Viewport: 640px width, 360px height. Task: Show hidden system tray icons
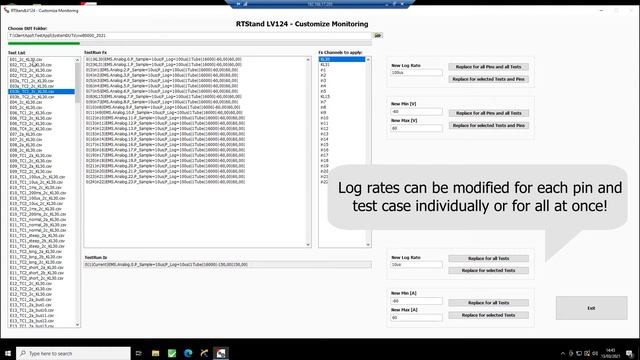(563, 353)
